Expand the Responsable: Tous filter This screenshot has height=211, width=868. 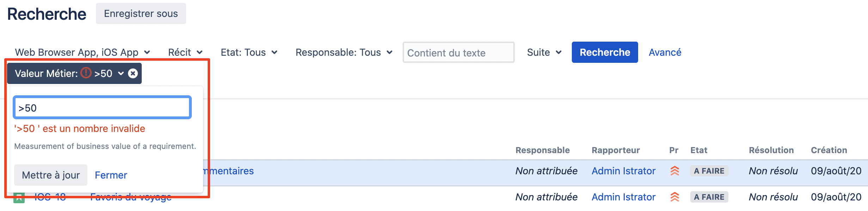click(344, 53)
